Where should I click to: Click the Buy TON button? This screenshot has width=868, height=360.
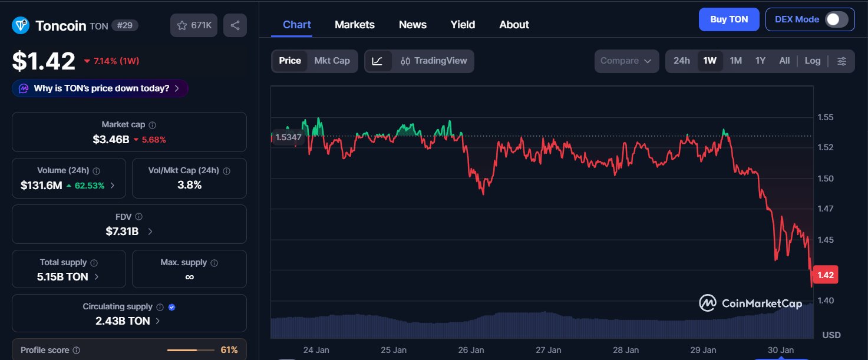[x=728, y=19]
